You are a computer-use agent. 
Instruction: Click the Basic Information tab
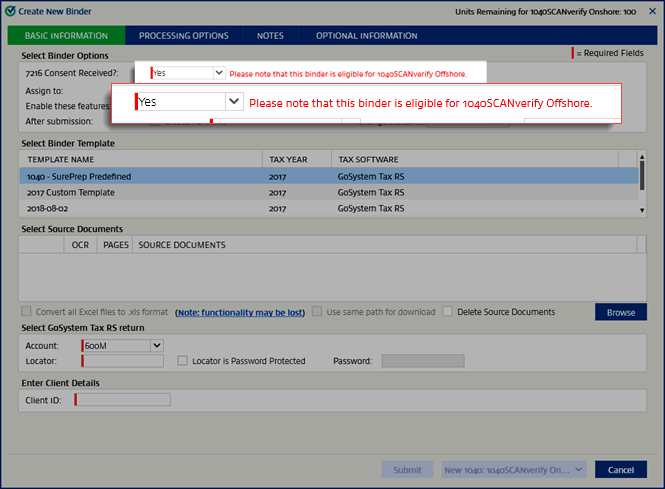66,36
